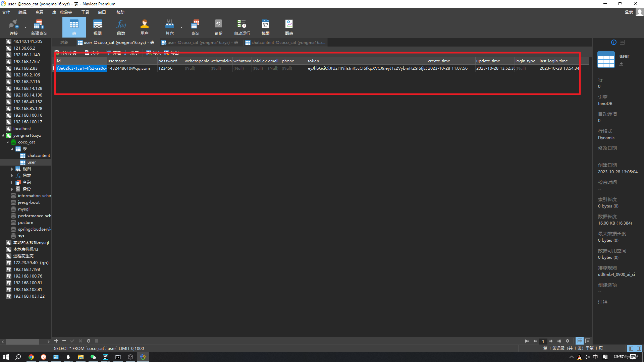Select the 表 (Table) toolbar button
644x362 pixels.
74,27
